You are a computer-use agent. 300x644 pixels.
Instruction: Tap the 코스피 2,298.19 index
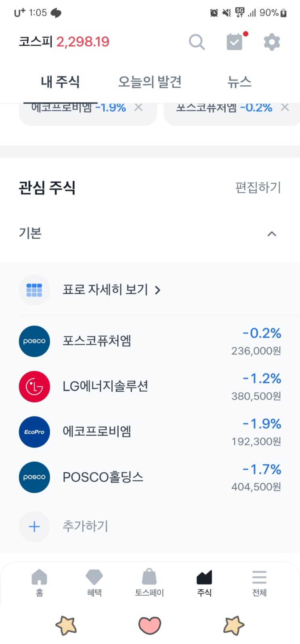pyautogui.click(x=64, y=42)
